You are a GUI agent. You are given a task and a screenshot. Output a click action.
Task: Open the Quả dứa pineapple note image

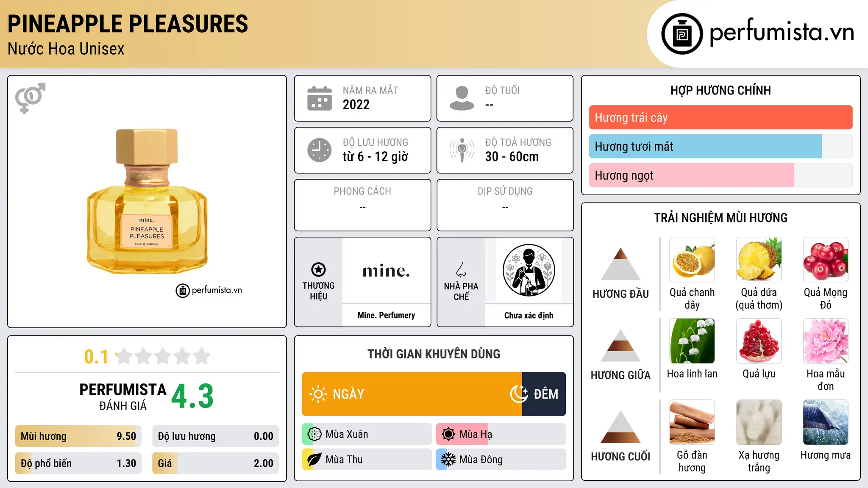point(759,260)
